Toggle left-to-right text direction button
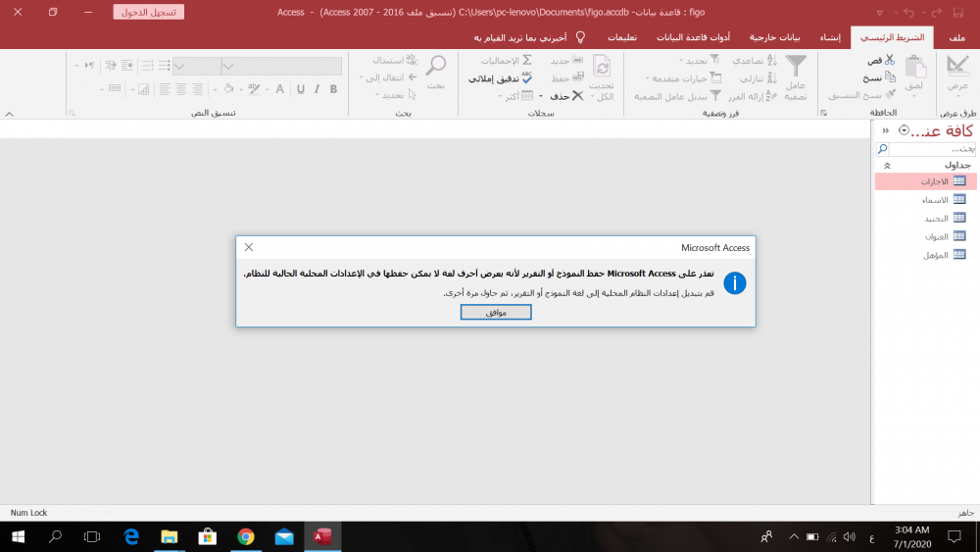 [x=89, y=65]
